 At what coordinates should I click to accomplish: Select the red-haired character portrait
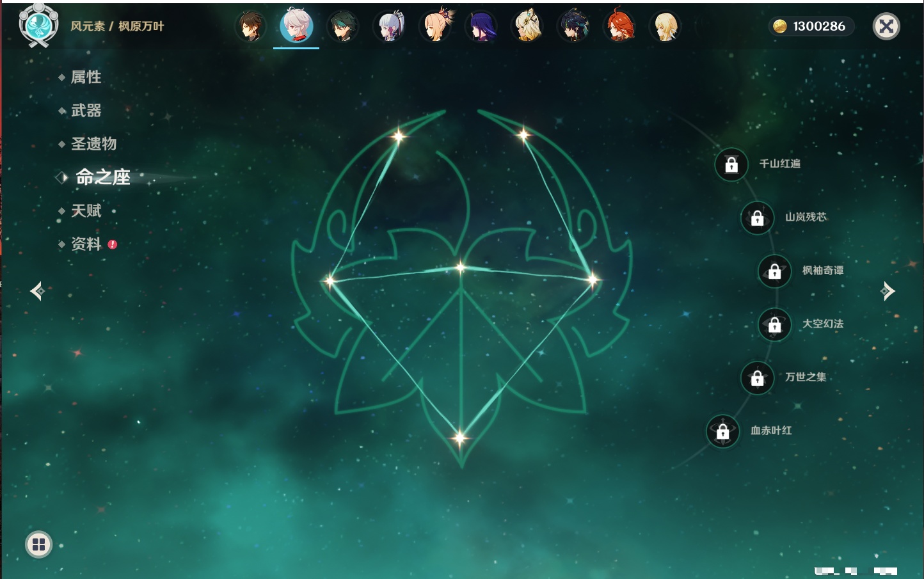[619, 26]
